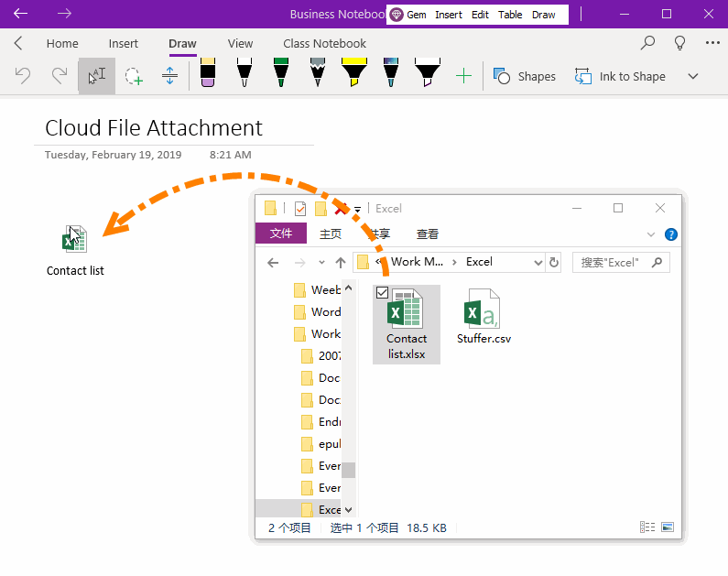Open the Gem Draw menu

pos(544,15)
